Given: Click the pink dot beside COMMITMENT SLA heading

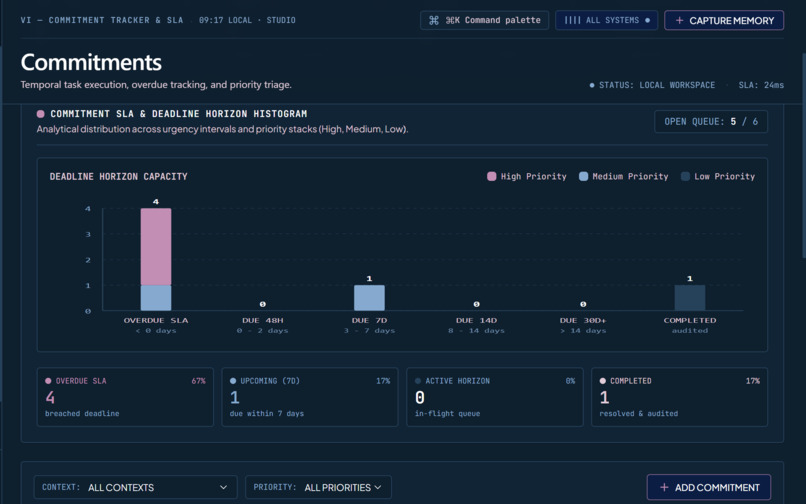Looking at the screenshot, I should tap(41, 114).
